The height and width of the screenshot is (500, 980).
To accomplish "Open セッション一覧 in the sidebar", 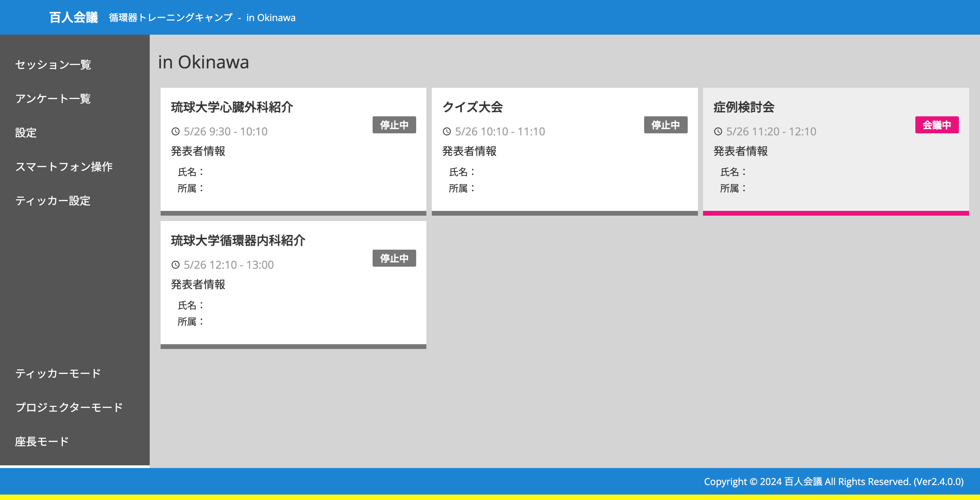I will pos(53,65).
